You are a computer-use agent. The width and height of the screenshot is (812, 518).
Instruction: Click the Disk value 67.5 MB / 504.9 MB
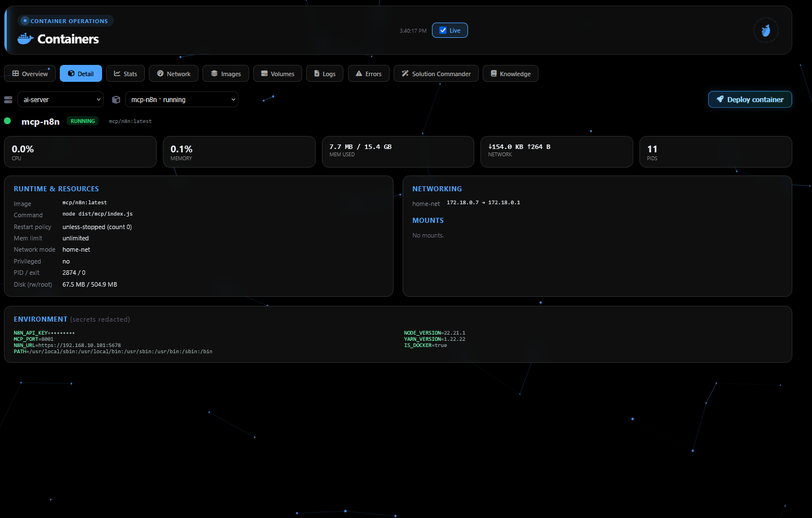pos(90,284)
